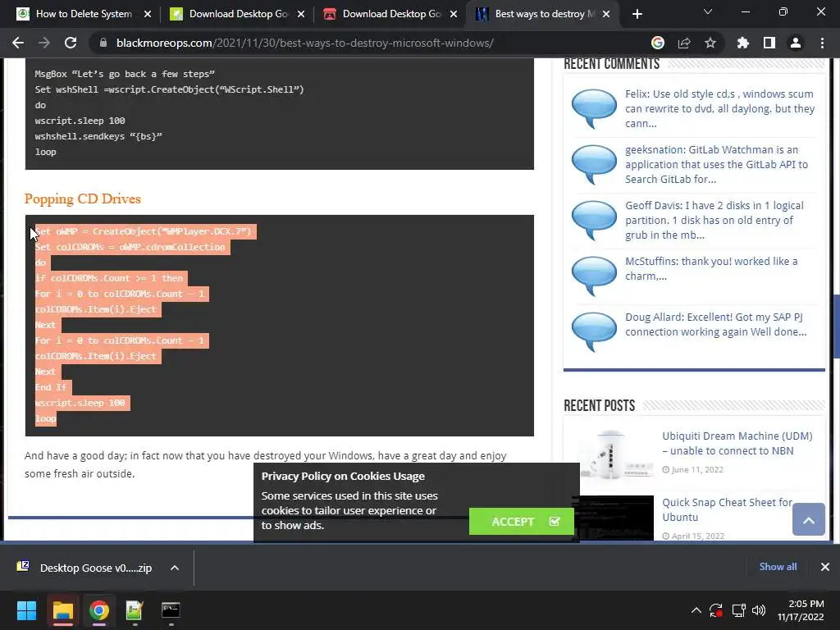The height and width of the screenshot is (630, 840).
Task: Open Chrome three-dot menu
Action: [822, 43]
